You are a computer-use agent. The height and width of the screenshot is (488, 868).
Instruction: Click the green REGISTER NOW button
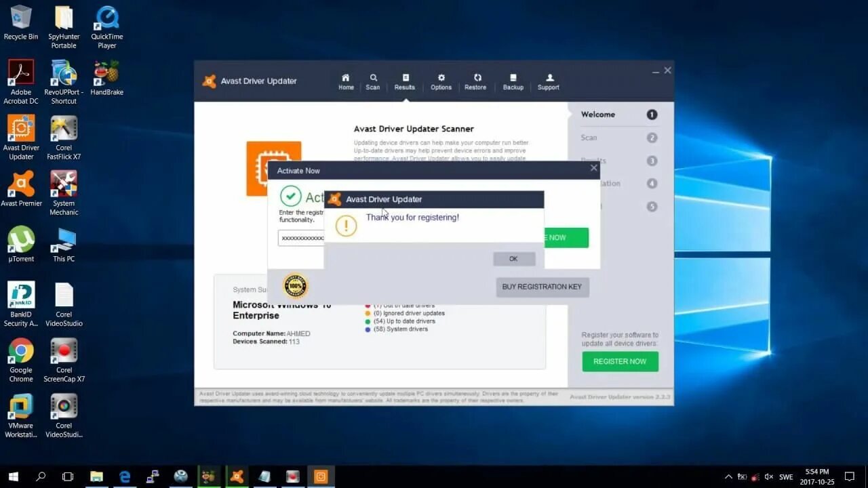click(620, 361)
